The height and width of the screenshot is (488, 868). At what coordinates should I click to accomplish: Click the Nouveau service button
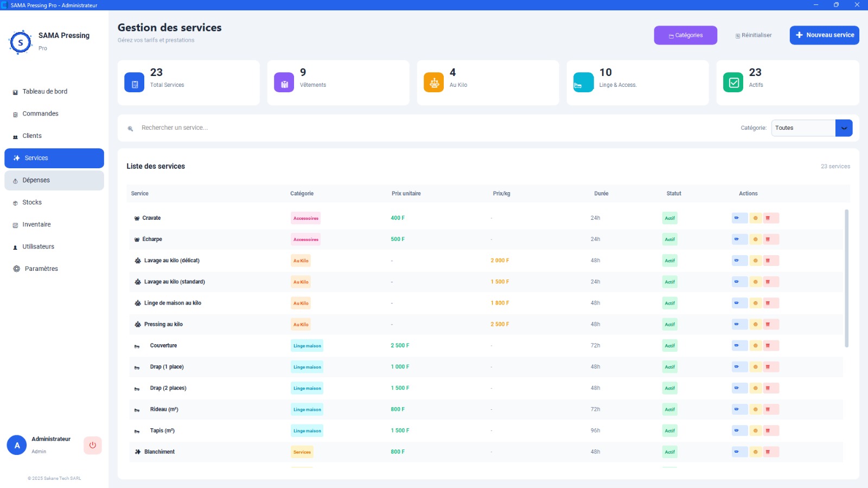(825, 35)
